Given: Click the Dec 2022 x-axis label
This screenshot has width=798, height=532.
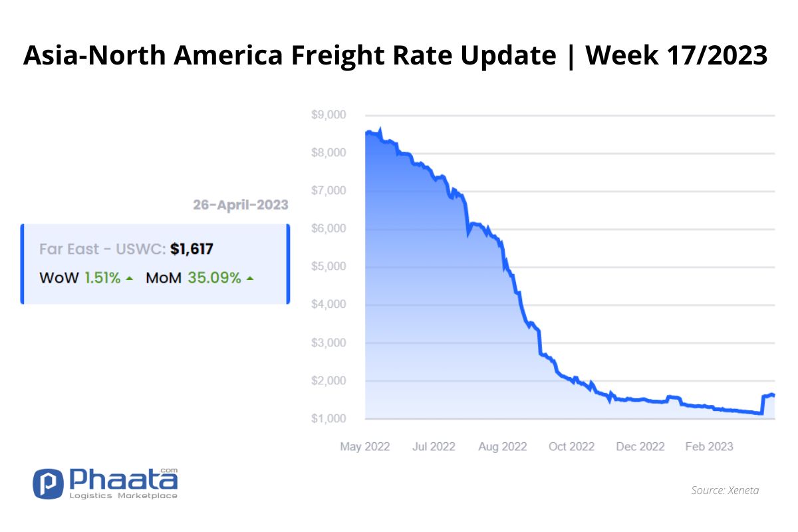Looking at the screenshot, I should coord(640,446).
